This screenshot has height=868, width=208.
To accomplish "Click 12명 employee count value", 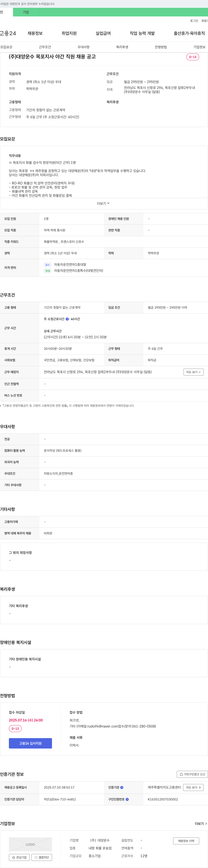I will pyautogui.click(x=144, y=856).
